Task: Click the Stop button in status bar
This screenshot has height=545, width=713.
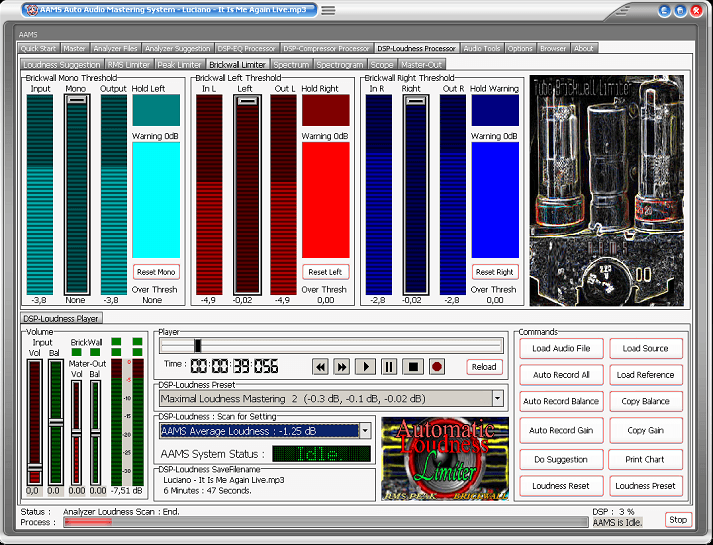Action: (x=678, y=520)
